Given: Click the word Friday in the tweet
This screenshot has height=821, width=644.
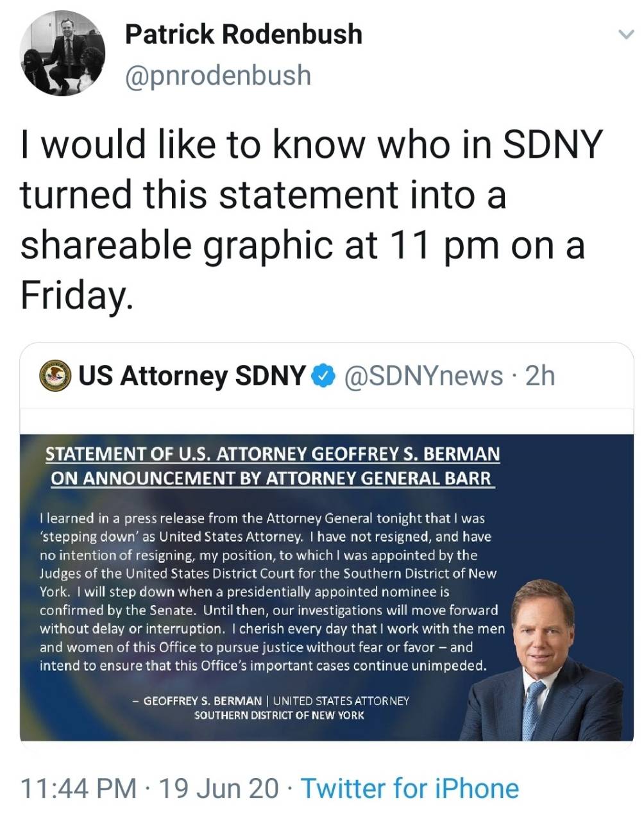Looking at the screenshot, I should (76, 295).
